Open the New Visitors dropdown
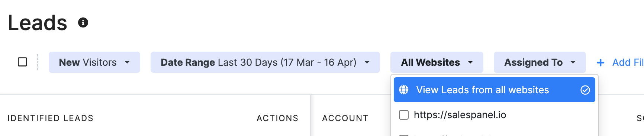The height and width of the screenshot is (136, 644). coord(94,62)
